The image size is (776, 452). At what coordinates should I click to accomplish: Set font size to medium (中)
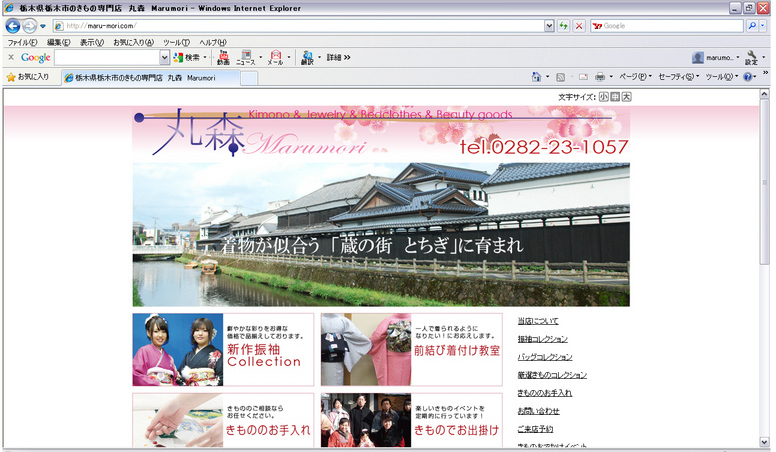pos(615,97)
